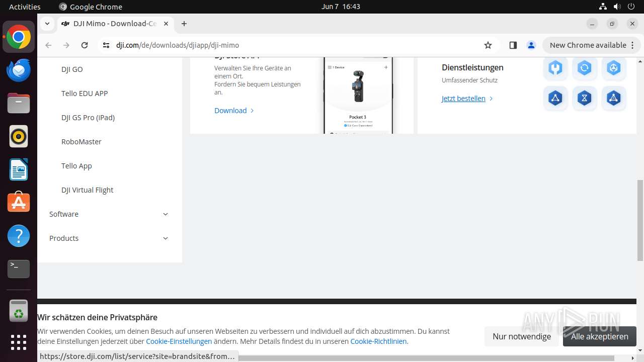Expand the Software section chevron
The width and height of the screenshot is (644, 362).
(x=166, y=214)
